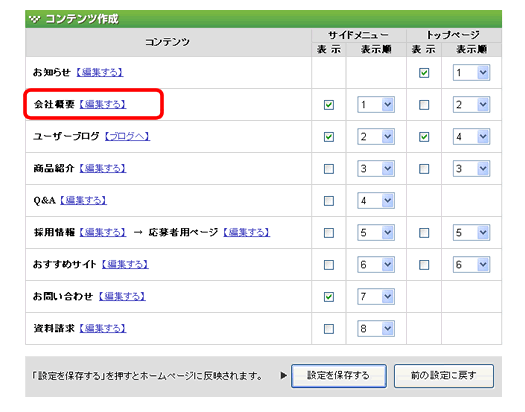Click the コンテンツ作成 header title

82,19
